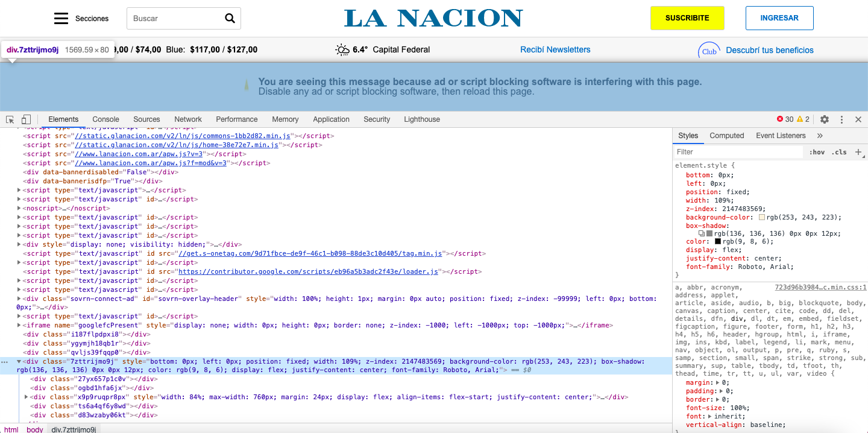This screenshot has width=868, height=433.
Task: Expand the display none hidden div
Action: coord(20,244)
